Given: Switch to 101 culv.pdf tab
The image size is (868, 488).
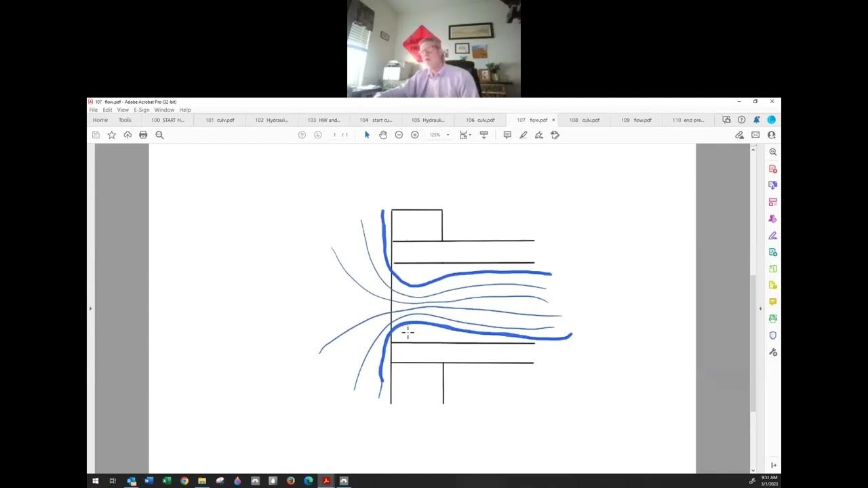Looking at the screenshot, I should pos(220,120).
